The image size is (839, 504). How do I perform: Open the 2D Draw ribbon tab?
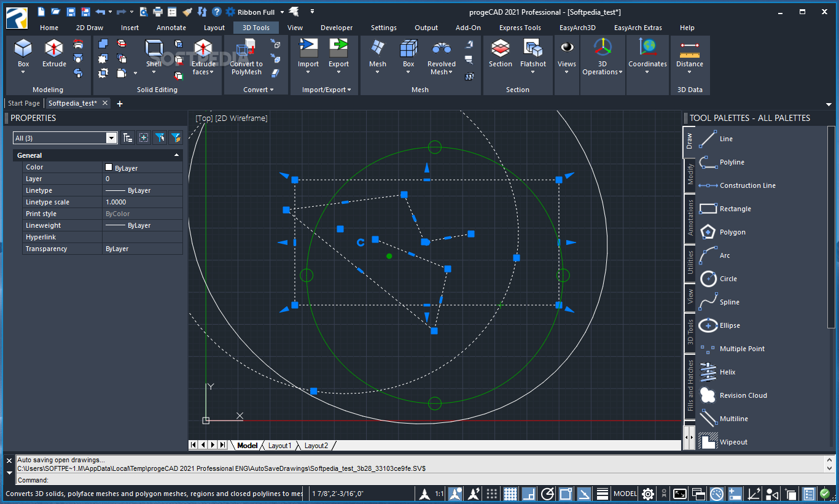(90, 28)
